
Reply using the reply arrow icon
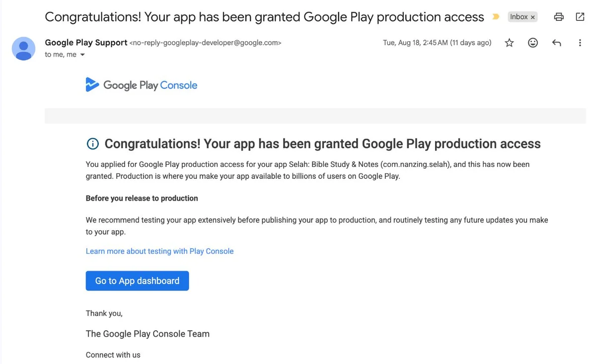[x=556, y=43]
